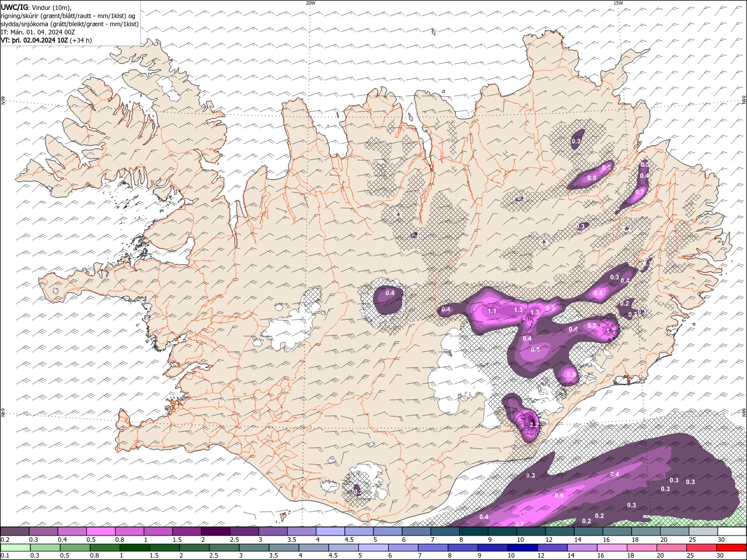747x560 pixels.
Task: Pick the darkest purple swatch labeled 2
Action: (215, 531)
